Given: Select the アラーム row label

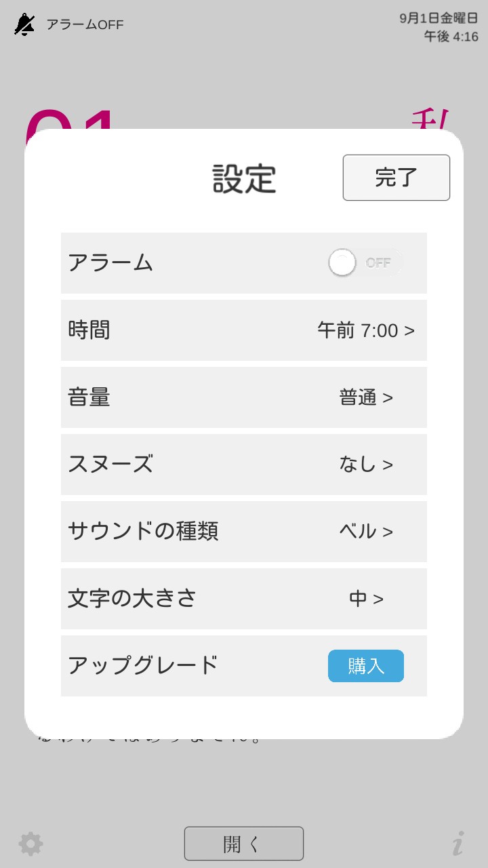Looking at the screenshot, I should 110,263.
